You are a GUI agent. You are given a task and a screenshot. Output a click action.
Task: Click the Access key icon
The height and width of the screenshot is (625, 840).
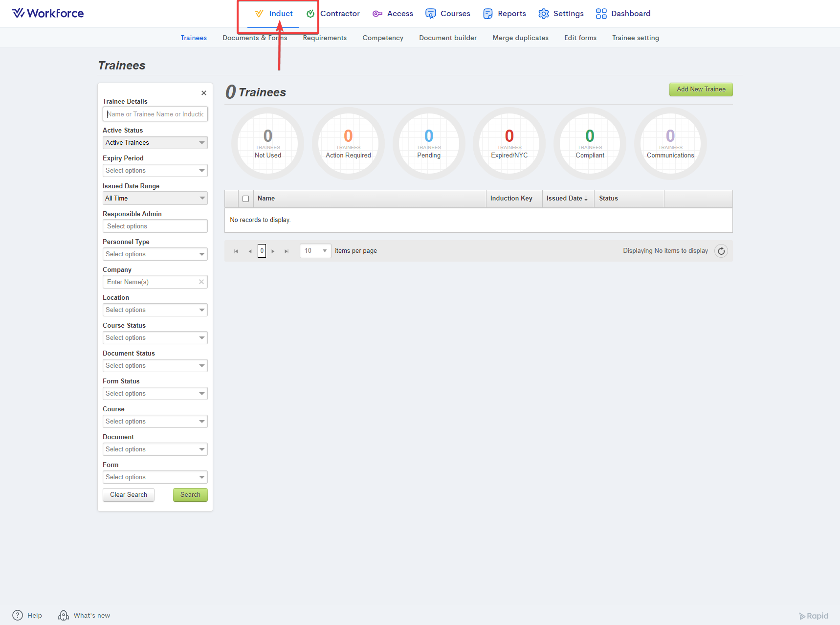pyautogui.click(x=377, y=14)
